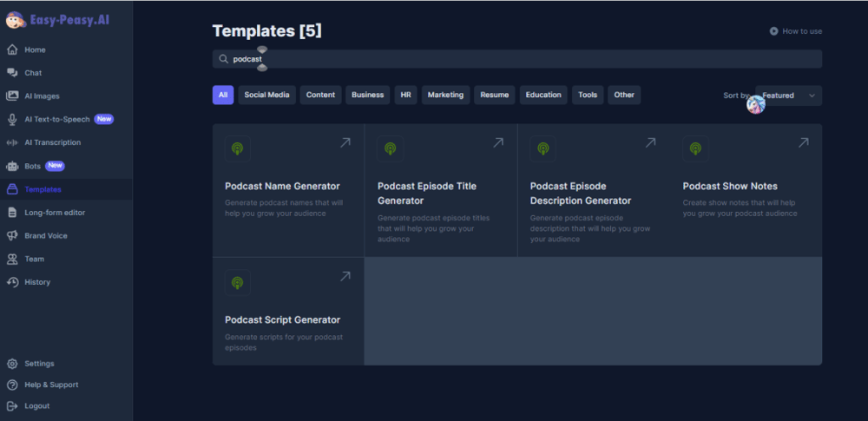The height and width of the screenshot is (421, 868).
Task: Click the podcast search input field
Action: tap(521, 59)
